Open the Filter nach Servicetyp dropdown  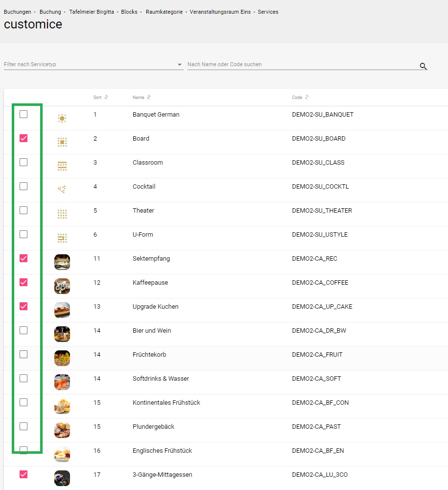pos(94,64)
